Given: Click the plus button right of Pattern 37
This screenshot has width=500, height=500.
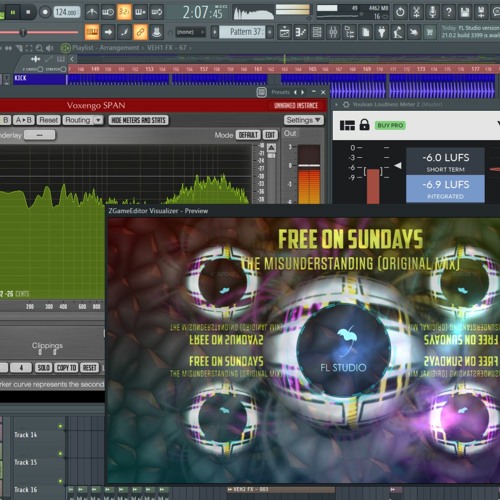Looking at the screenshot, I should (x=270, y=32).
